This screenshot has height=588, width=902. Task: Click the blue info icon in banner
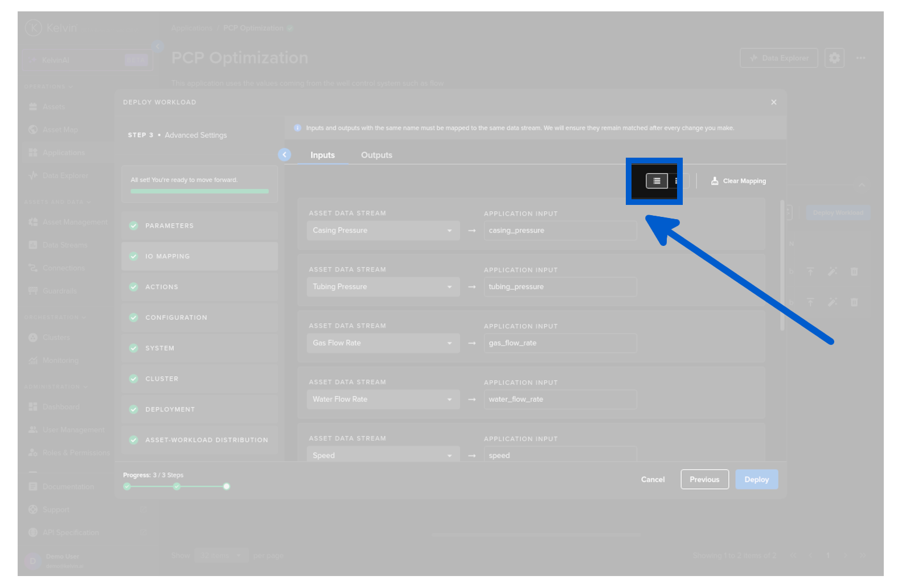pos(297,128)
